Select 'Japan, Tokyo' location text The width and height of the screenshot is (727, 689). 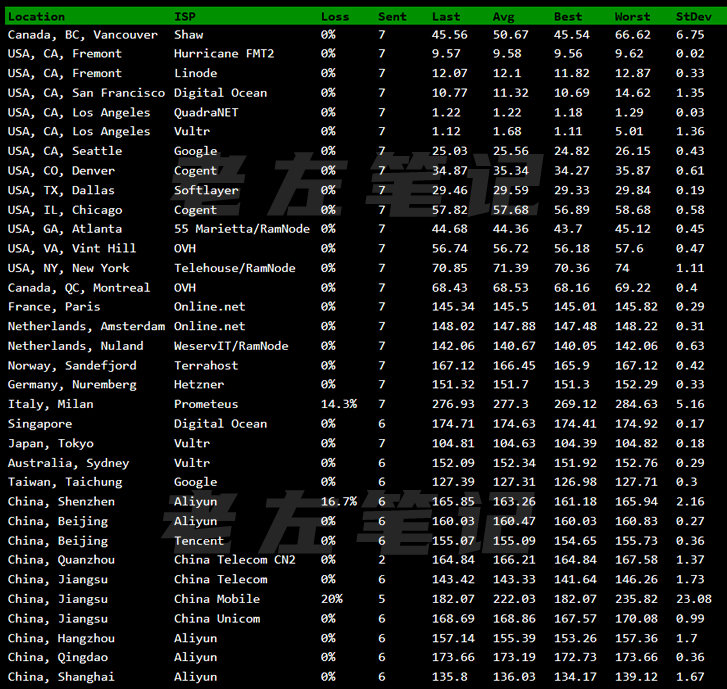51,444
